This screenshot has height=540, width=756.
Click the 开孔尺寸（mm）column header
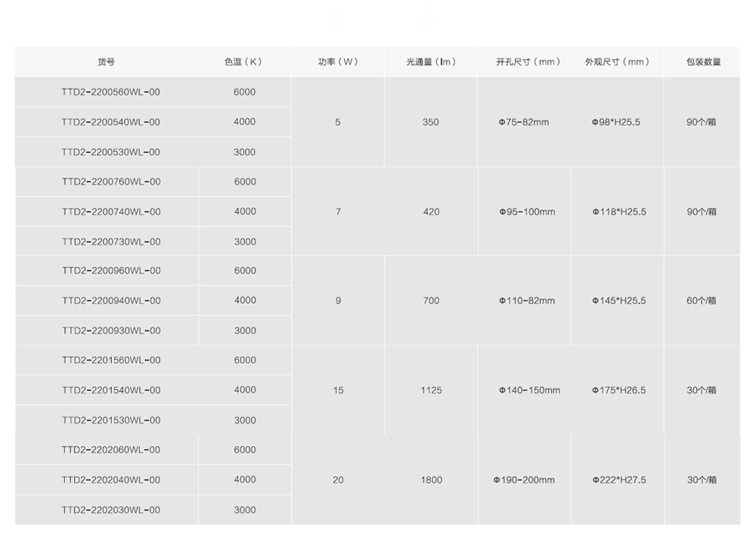pyautogui.click(x=529, y=62)
